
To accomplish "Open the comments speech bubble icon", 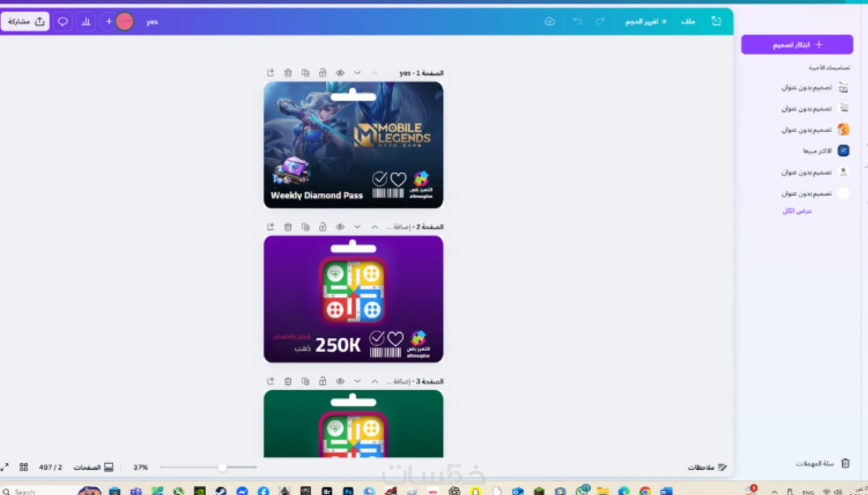I will coord(63,21).
